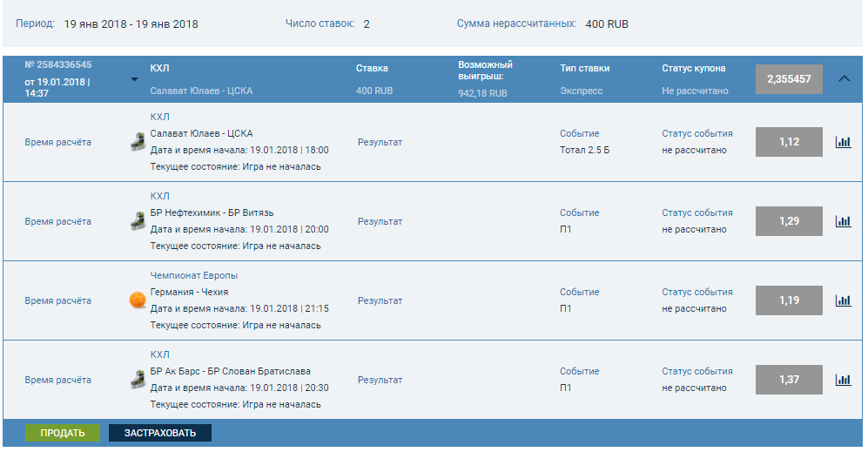
Task: Click hockey skate icon beside БР Нефтехимик row
Action: click(138, 221)
